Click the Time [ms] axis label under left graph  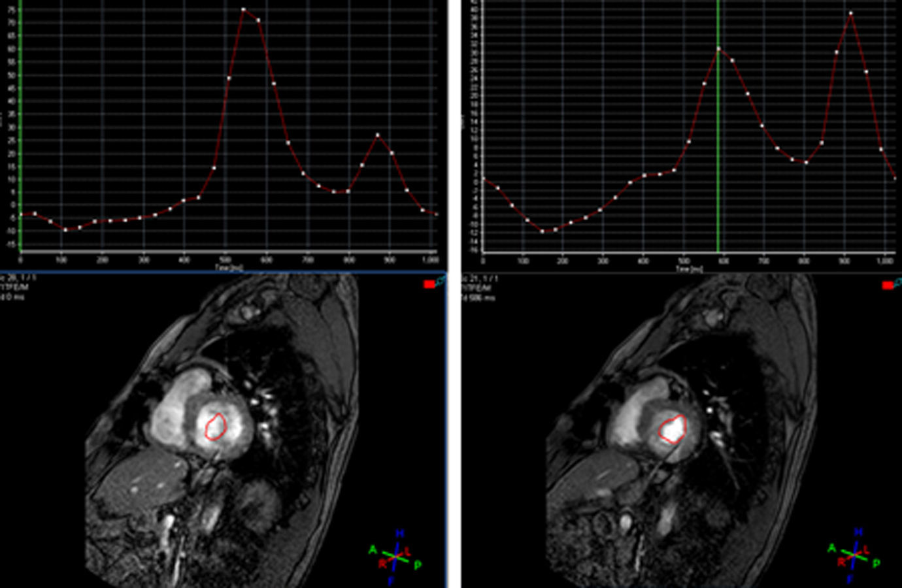coord(230,268)
